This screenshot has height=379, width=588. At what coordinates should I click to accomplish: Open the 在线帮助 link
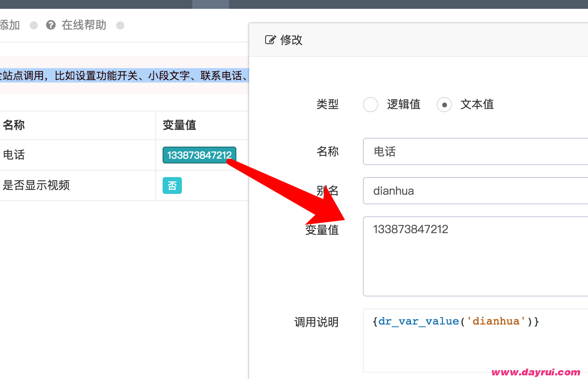pos(84,25)
